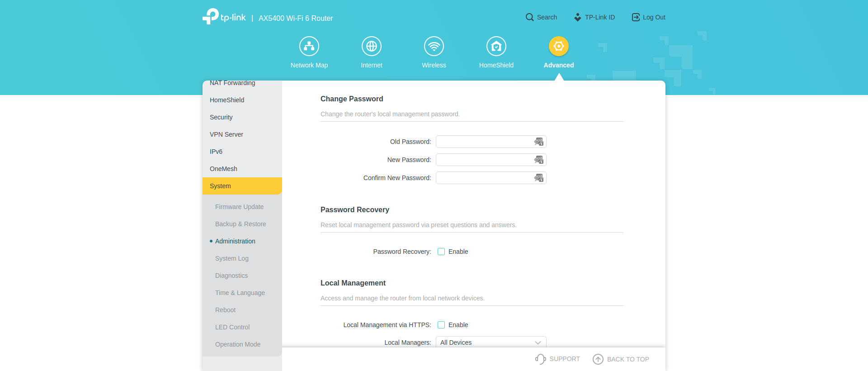
Task: Click the BACK TO TOP button
Action: click(x=621, y=359)
